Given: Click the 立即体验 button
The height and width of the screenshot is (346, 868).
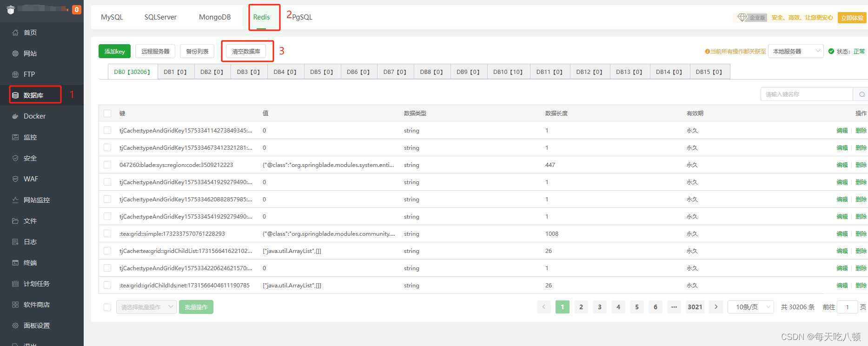Looking at the screenshot, I should click(x=852, y=18).
